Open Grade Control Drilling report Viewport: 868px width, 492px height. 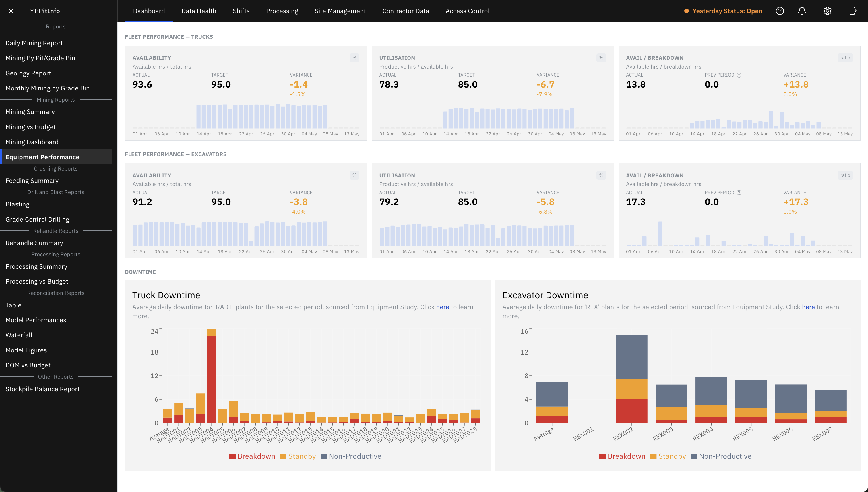56,219
